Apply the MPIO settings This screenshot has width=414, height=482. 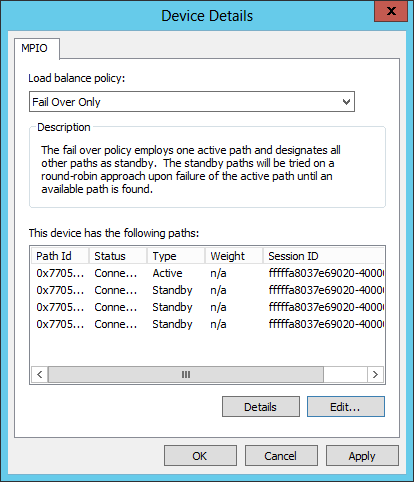362,456
